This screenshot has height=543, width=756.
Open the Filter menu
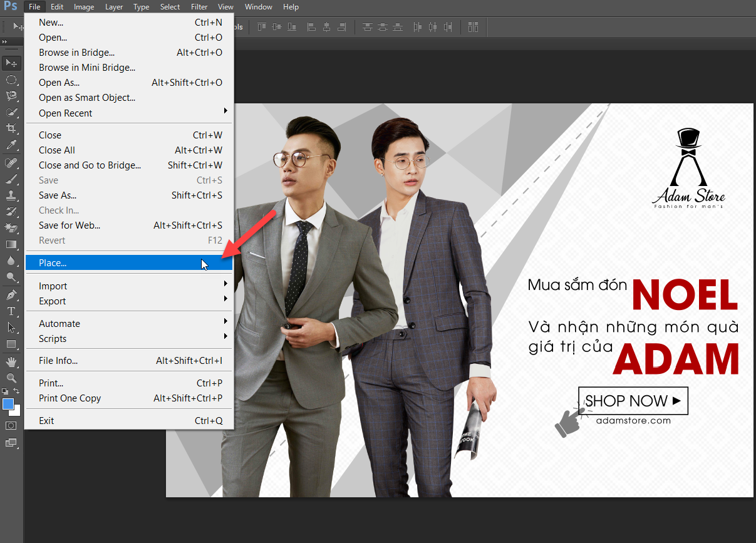coord(199,7)
